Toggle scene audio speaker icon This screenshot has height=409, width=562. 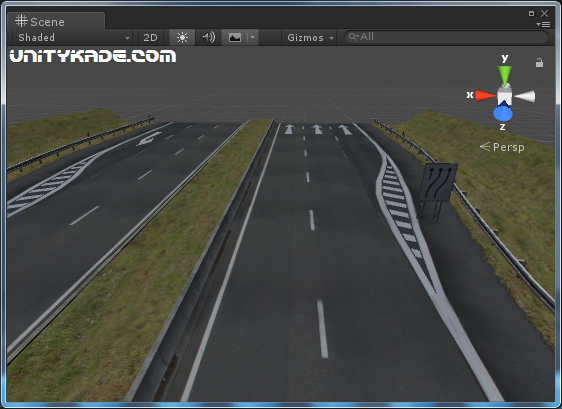208,37
